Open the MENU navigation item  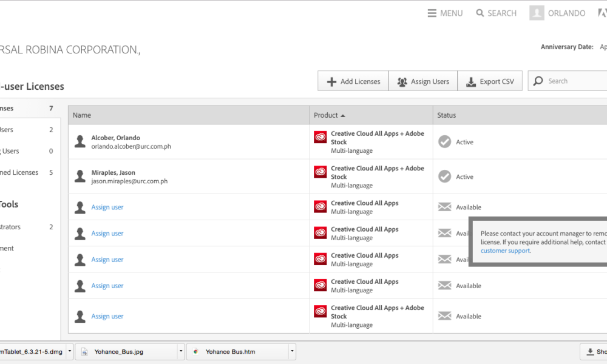(x=445, y=13)
